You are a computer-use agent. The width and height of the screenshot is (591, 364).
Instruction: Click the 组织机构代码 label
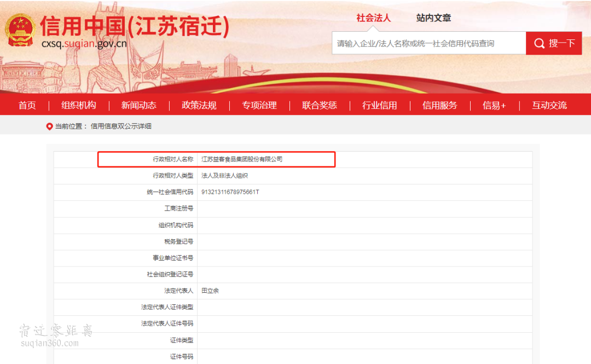point(176,225)
